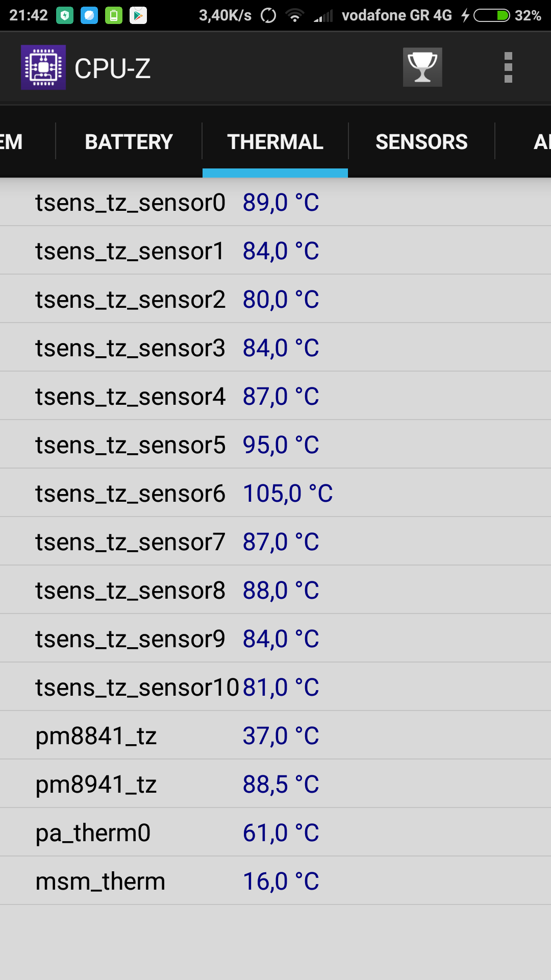This screenshot has width=551, height=980.
Task: Tap the shield notification icon
Action: (65, 15)
